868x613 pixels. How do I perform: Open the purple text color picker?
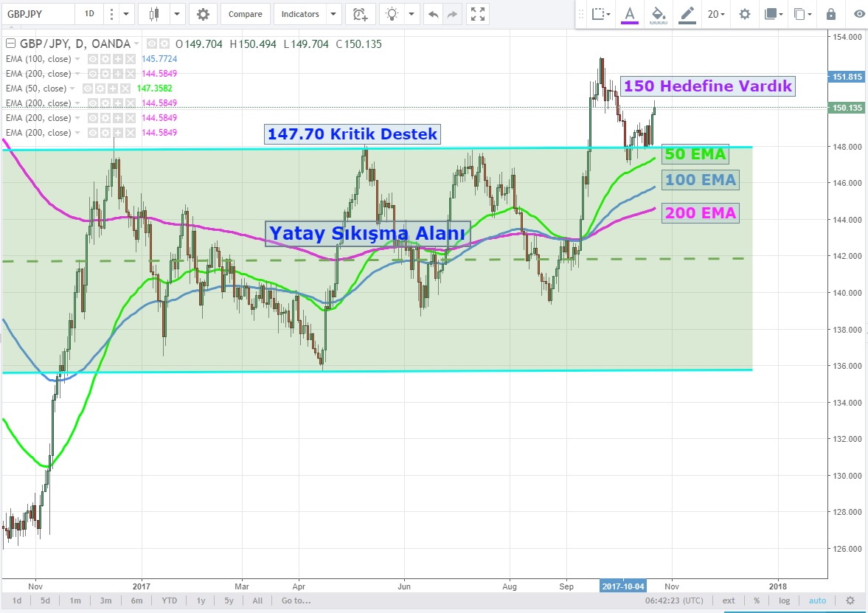(x=629, y=14)
